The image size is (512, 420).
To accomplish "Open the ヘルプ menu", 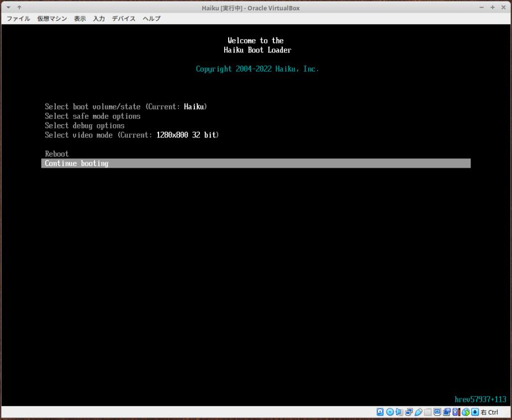I will coord(152,19).
